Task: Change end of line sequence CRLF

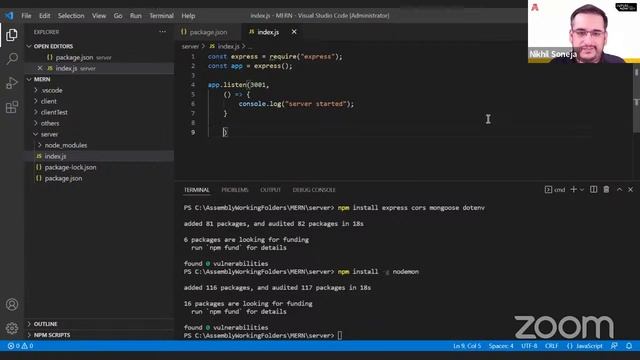Action: coord(551,346)
